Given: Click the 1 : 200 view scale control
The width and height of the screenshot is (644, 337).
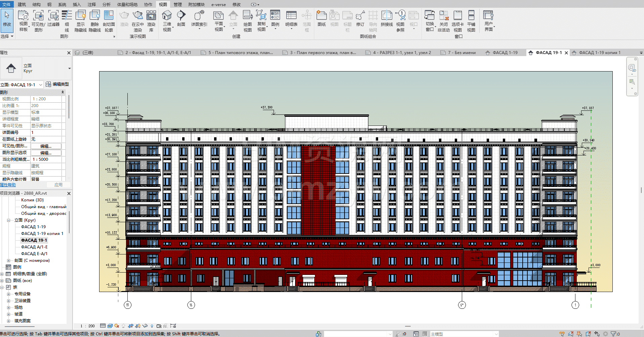Looking at the screenshot, I should point(87,326).
